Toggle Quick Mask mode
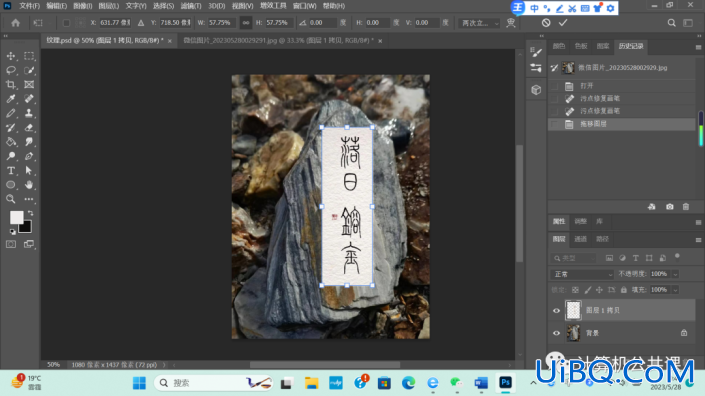 [11, 244]
